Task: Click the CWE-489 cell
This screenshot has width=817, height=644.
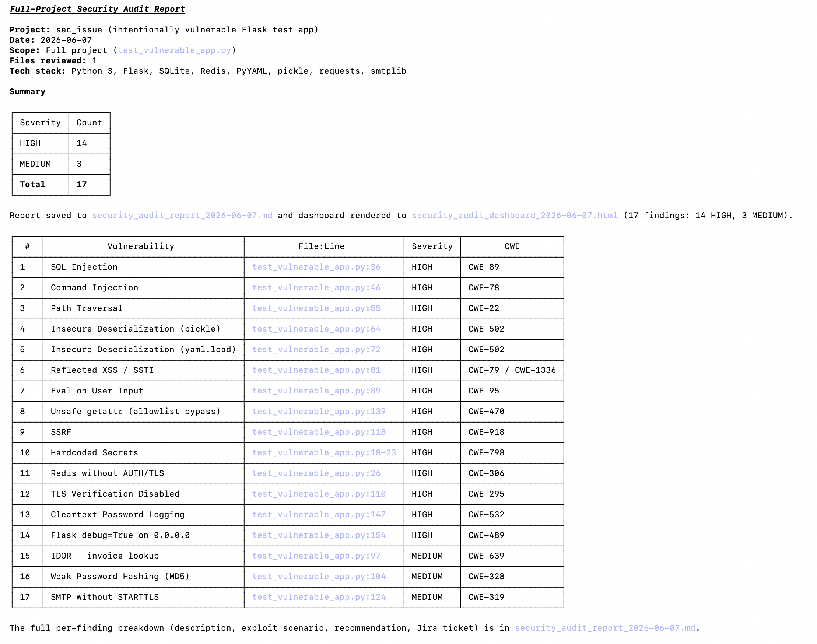Action: pos(512,535)
